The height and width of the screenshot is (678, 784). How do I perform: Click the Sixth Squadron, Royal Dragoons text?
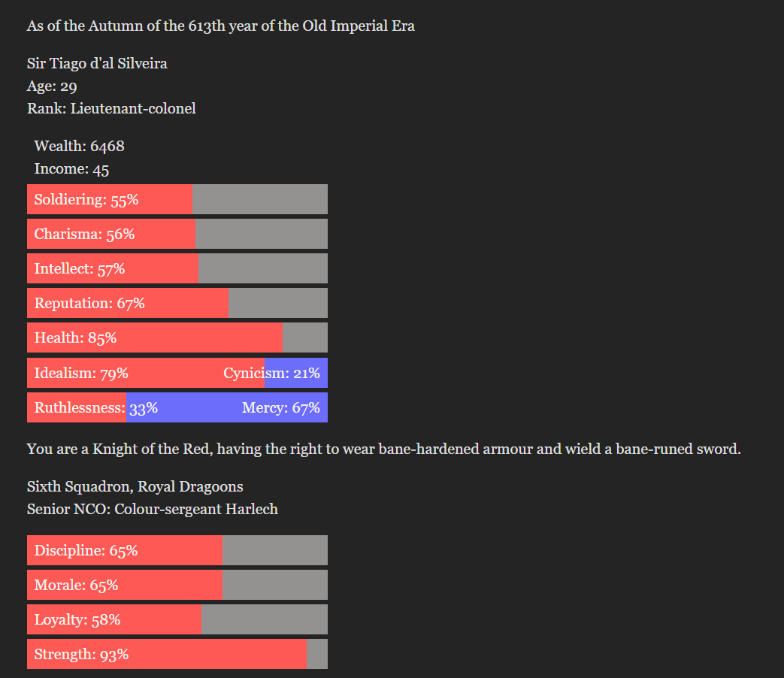coord(135,487)
